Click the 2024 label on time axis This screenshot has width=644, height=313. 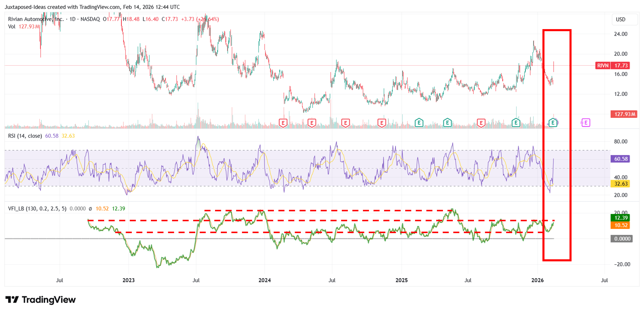click(x=264, y=280)
